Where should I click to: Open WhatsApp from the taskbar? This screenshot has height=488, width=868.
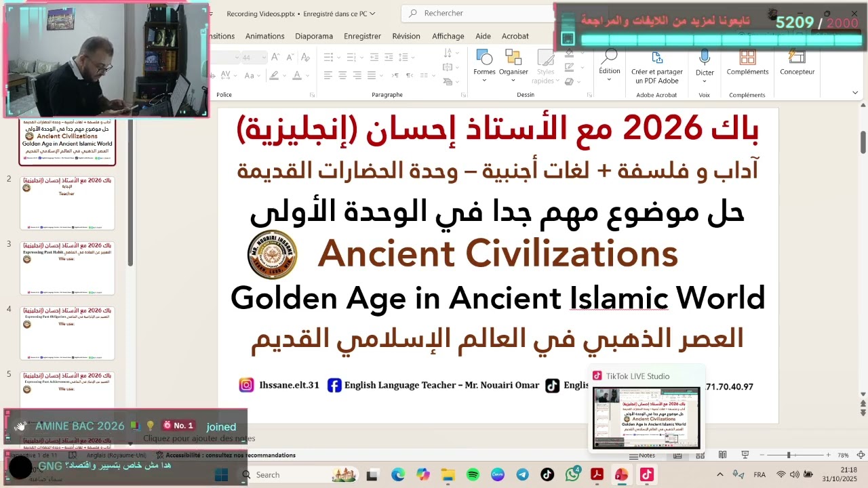coord(573,474)
